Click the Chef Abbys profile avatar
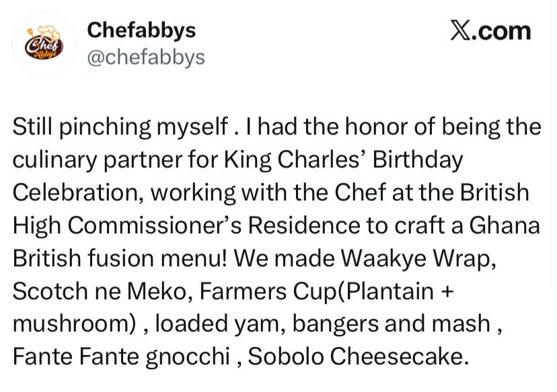This screenshot has width=557, height=392. pyautogui.click(x=44, y=44)
